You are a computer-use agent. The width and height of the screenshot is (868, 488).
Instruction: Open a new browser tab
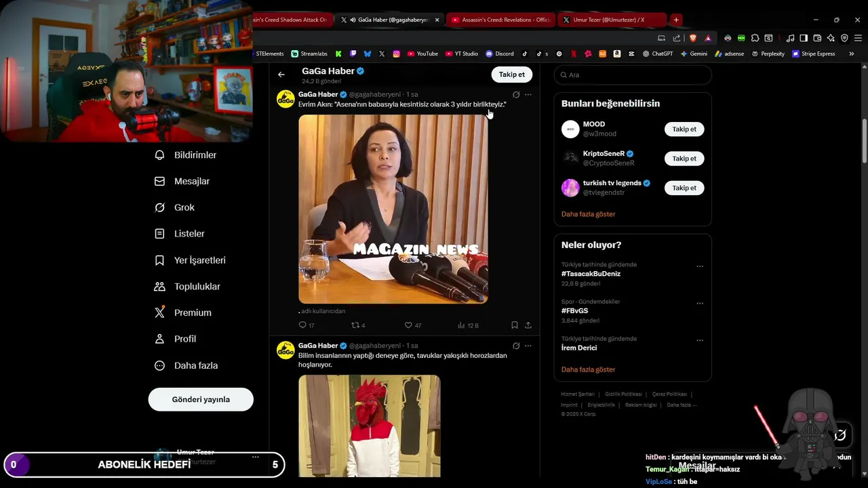click(676, 20)
